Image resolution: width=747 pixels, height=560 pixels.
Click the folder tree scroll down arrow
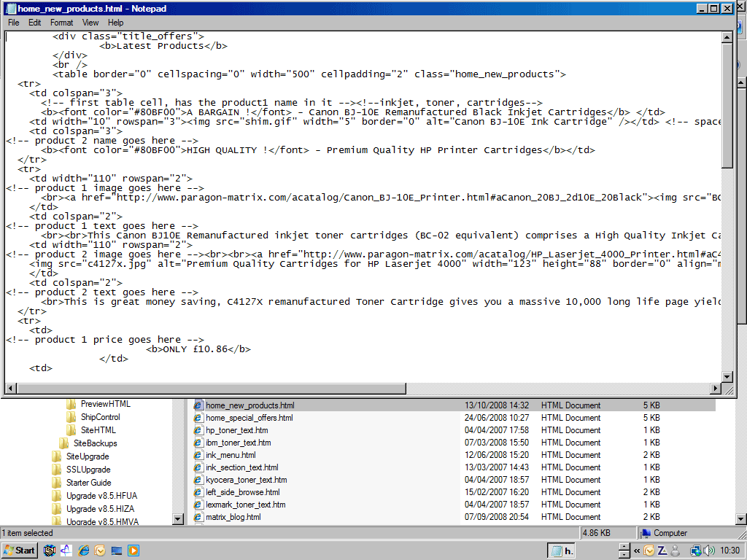177,518
